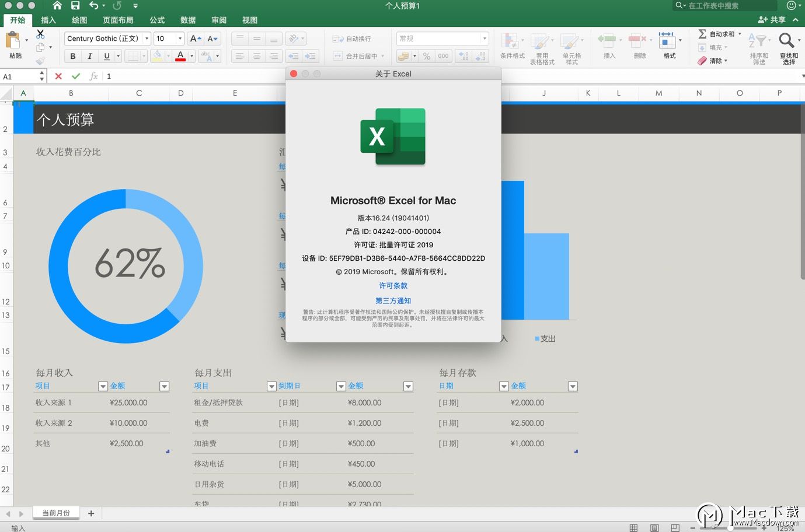Increase font size with large A
This screenshot has height=532, width=805.
pos(196,38)
